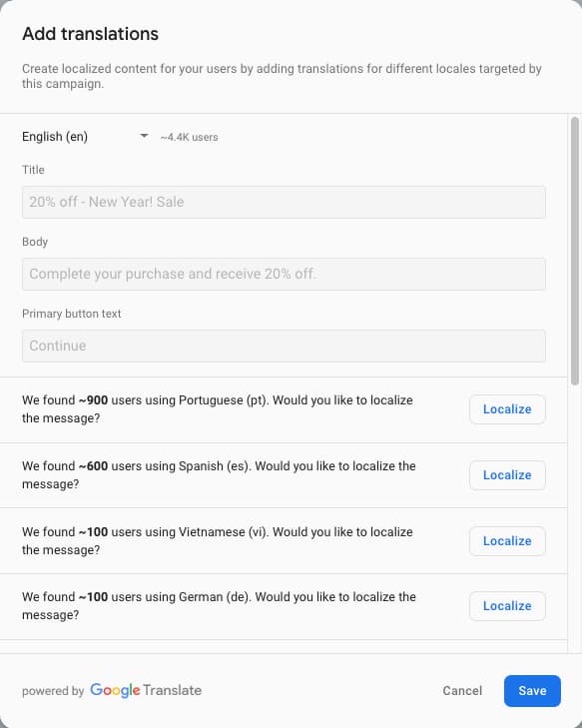Screen dimensions: 582x728
Task: Click the vertical scrollbar thumb
Action: pyautogui.click(x=575, y=251)
